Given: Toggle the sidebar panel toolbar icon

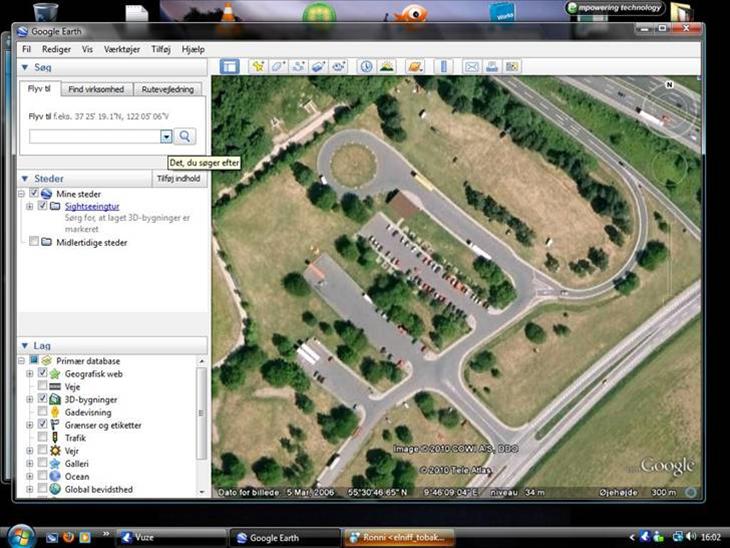Looking at the screenshot, I should (229, 66).
